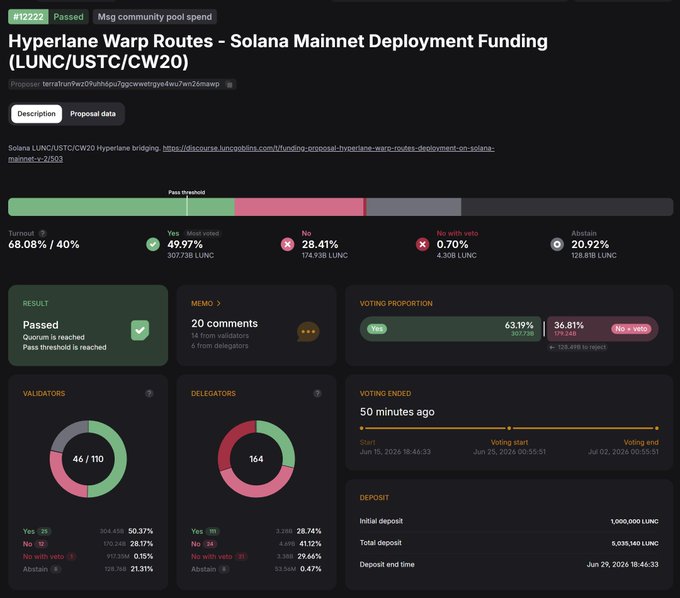Viewport: 680px width, 598px height.
Task: Click the Total deposit 5,035,140 LUNC value
Action: click(x=635, y=543)
